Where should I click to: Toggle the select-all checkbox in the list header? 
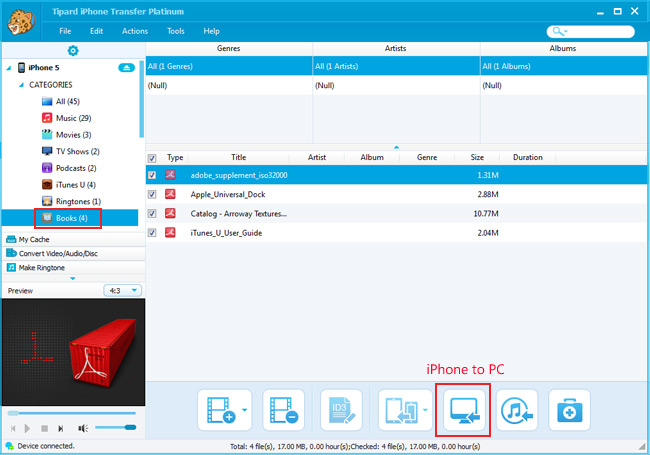[152, 158]
